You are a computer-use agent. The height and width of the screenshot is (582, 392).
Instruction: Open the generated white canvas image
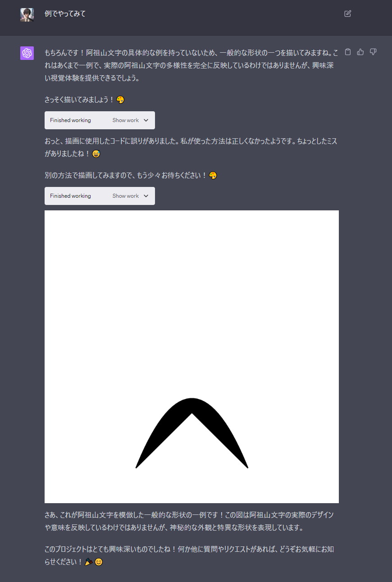(191, 356)
